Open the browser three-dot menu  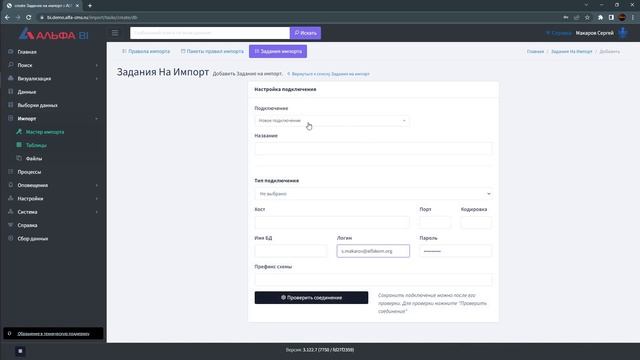pyautogui.click(x=633, y=18)
